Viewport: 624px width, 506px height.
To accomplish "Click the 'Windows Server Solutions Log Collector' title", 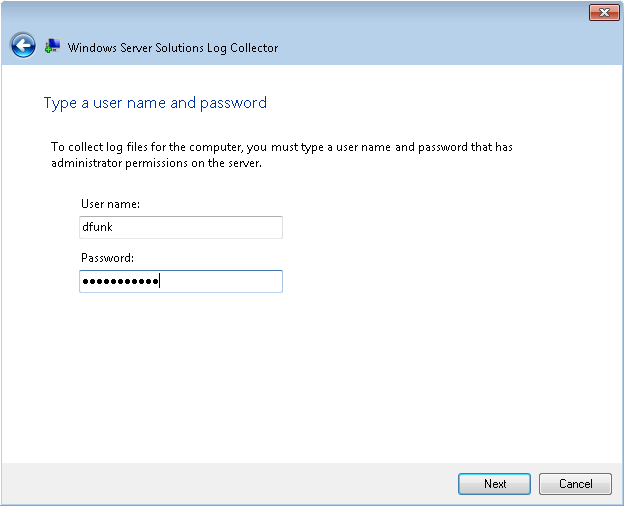I will pos(173,47).
